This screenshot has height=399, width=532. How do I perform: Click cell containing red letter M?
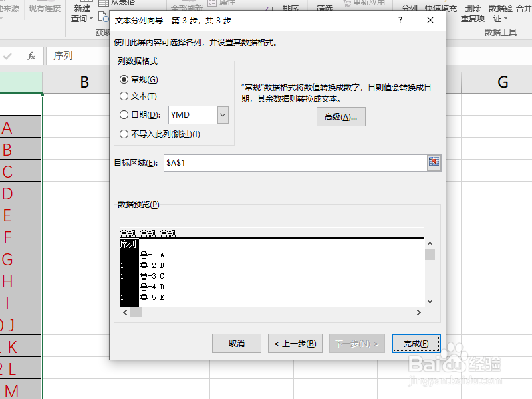(x=21, y=390)
